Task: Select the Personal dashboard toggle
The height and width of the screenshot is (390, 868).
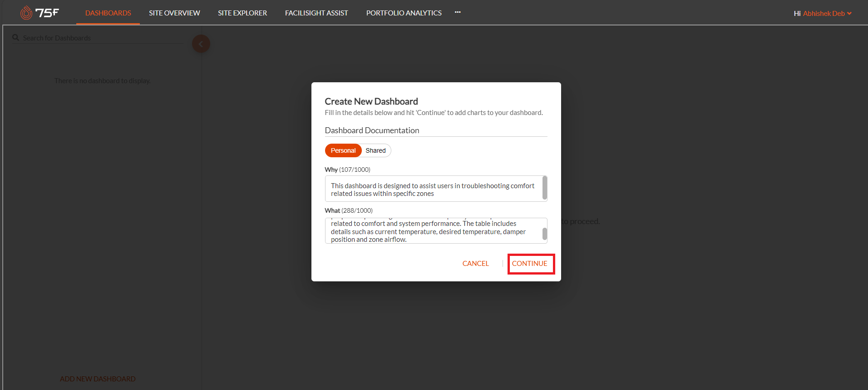Action: (343, 150)
